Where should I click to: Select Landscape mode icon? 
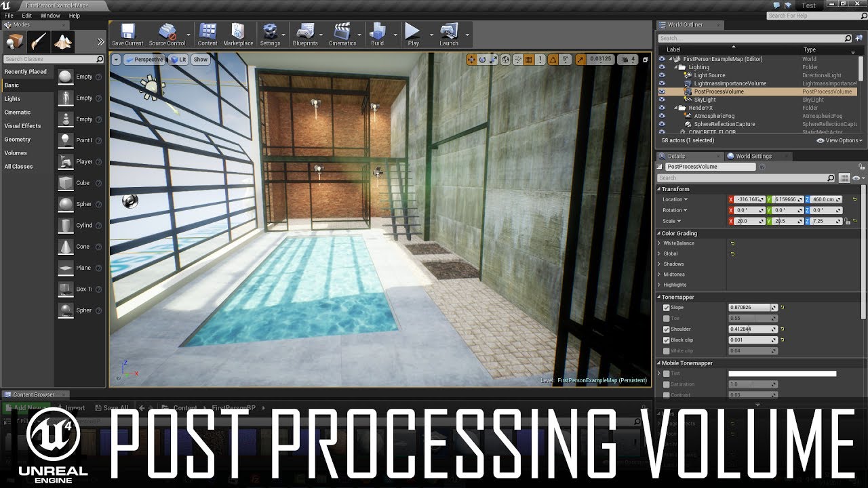(x=63, y=42)
